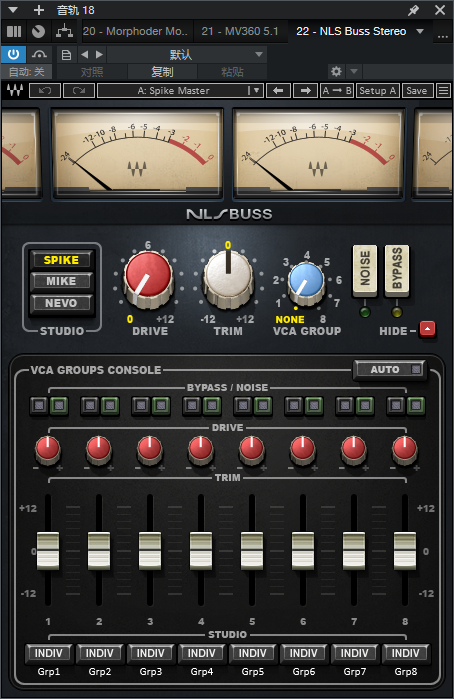This screenshot has height=699, width=454.
Task: Click the Waves redo arrow
Action: click(79, 90)
